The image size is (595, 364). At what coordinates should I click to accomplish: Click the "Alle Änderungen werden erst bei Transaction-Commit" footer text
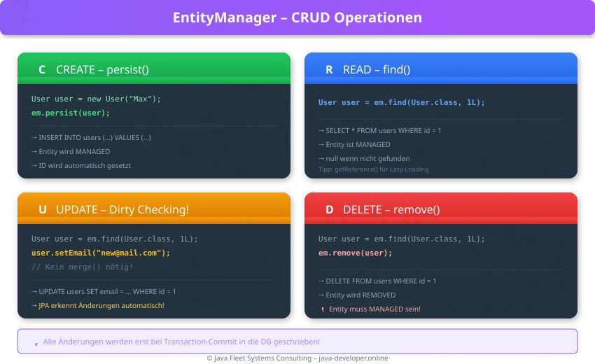coord(181,342)
